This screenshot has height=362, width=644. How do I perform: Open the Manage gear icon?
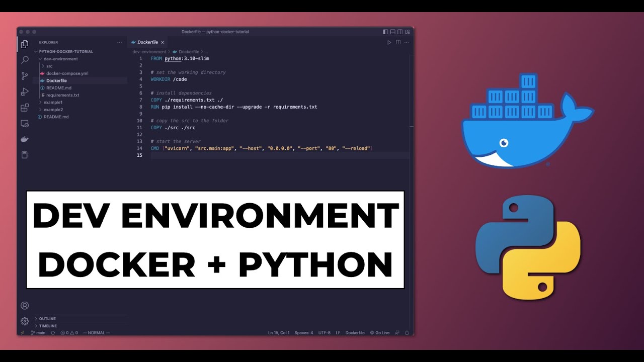[25, 321]
